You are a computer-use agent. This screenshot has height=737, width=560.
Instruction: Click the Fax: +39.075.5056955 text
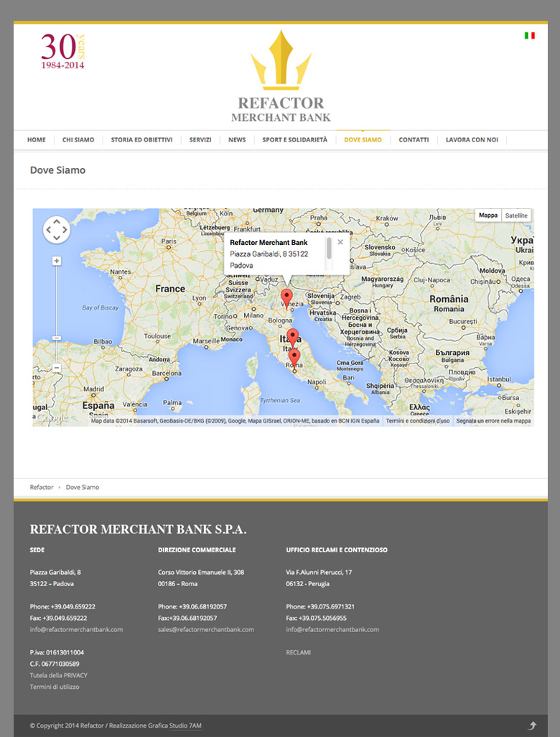(x=316, y=618)
